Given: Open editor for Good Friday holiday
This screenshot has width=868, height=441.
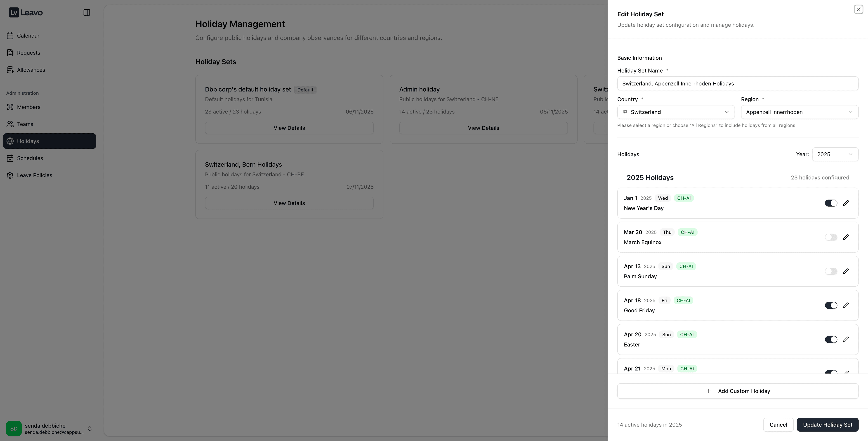Looking at the screenshot, I should point(846,305).
